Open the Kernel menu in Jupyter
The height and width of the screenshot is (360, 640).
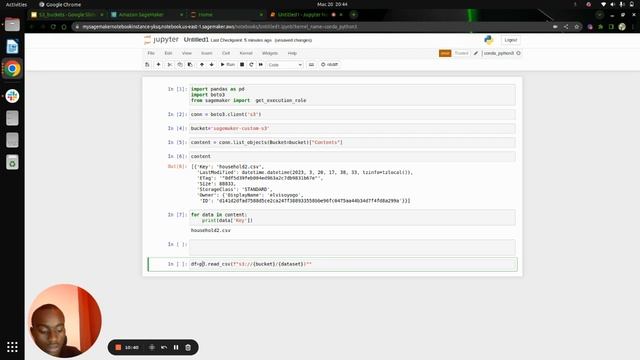pos(246,53)
